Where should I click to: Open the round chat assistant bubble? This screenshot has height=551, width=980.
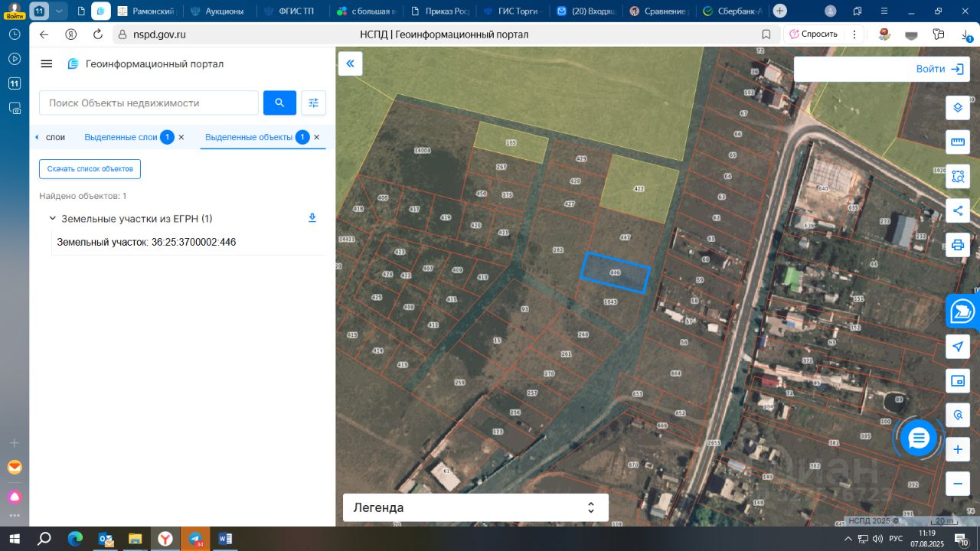point(918,439)
